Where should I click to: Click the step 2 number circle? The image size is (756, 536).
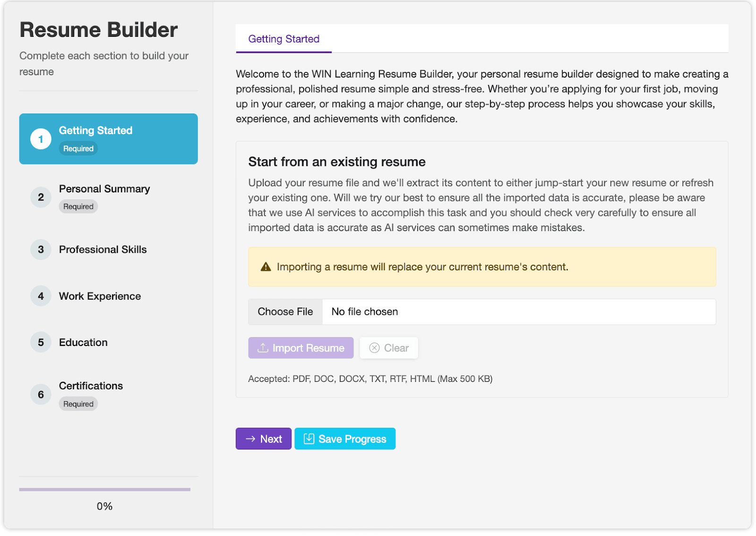point(41,197)
